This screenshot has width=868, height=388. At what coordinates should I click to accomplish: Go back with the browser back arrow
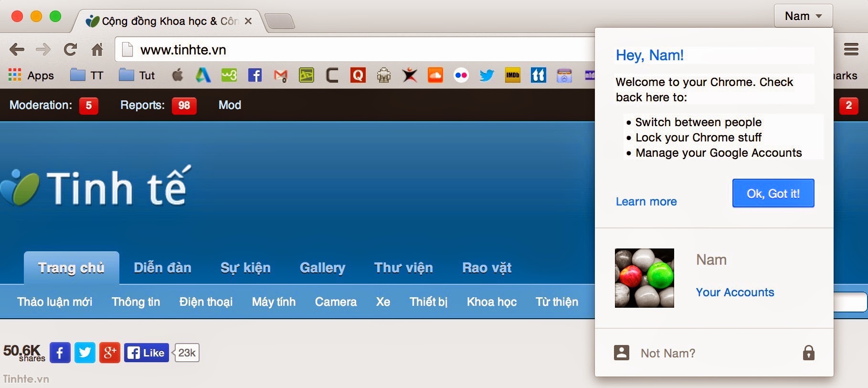[17, 49]
